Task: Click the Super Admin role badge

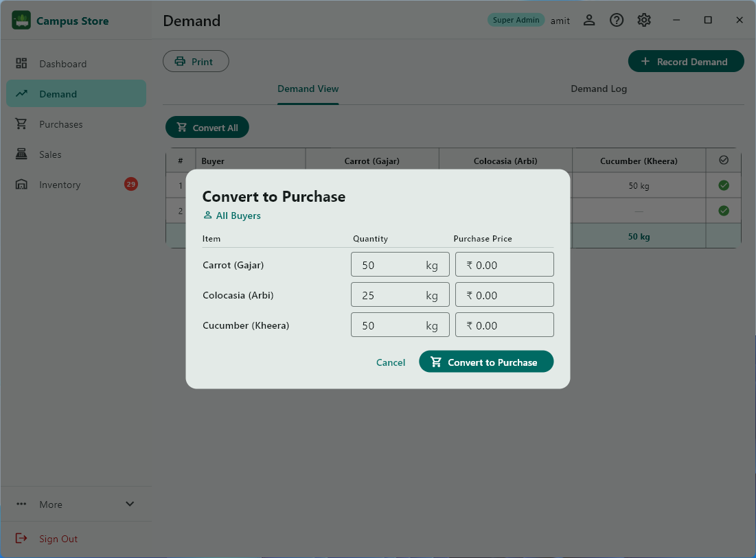Action: coord(516,20)
